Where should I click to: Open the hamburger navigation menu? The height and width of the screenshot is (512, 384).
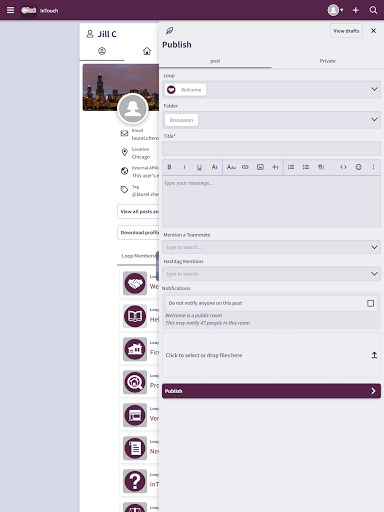10,10
